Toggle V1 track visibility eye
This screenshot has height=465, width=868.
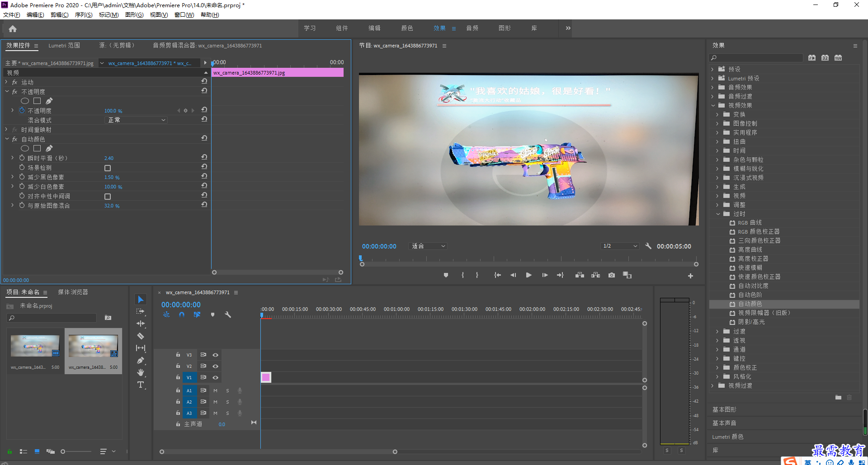click(216, 377)
